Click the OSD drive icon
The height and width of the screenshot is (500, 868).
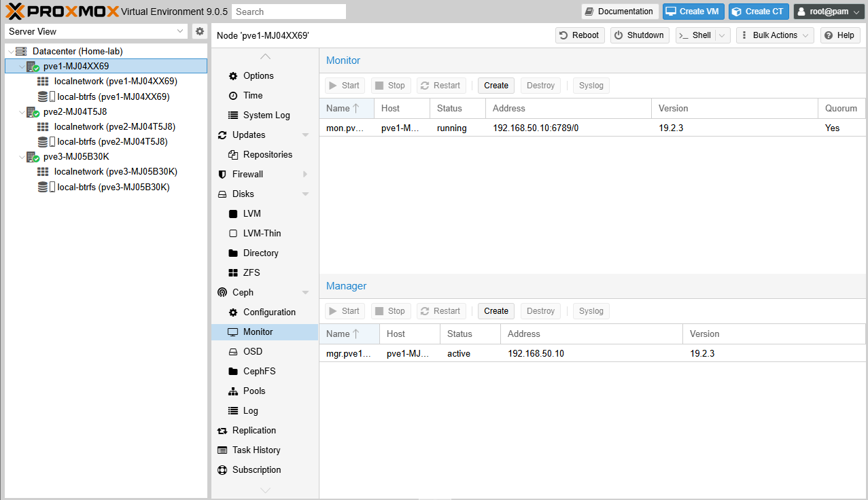tap(233, 352)
